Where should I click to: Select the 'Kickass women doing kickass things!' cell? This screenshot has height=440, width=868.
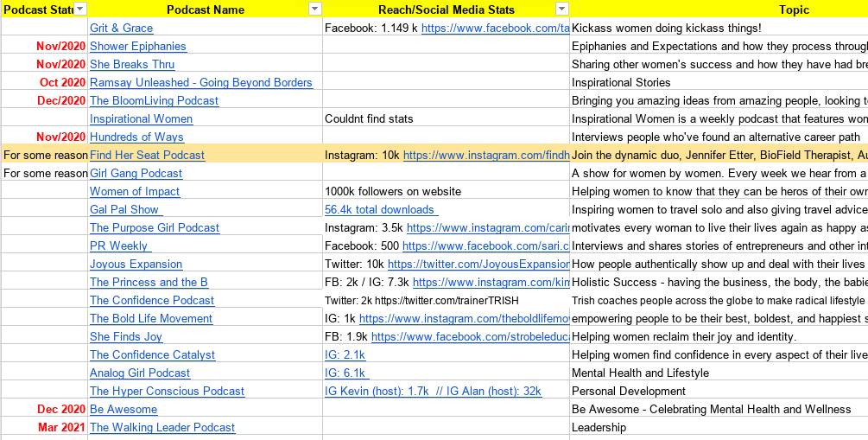(x=719, y=28)
